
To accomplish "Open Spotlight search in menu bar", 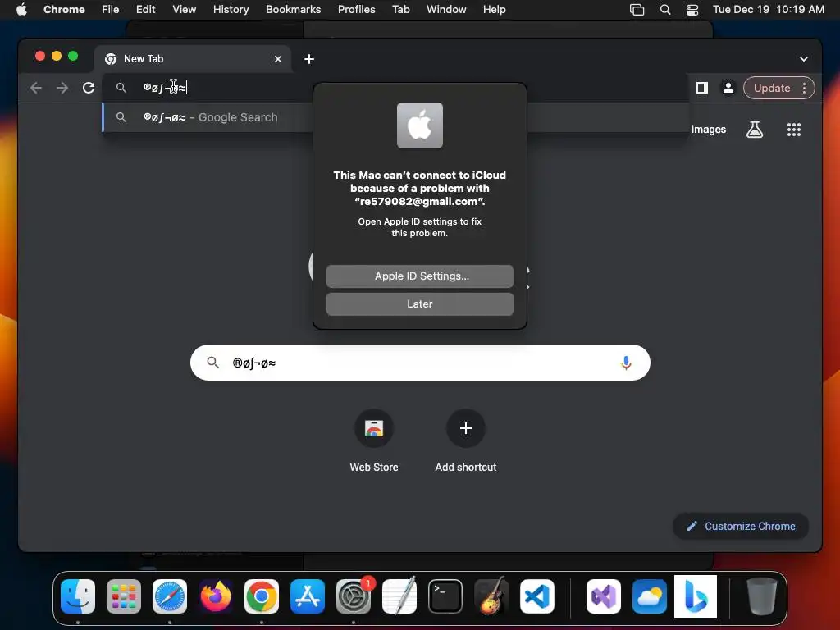I will coord(664,10).
